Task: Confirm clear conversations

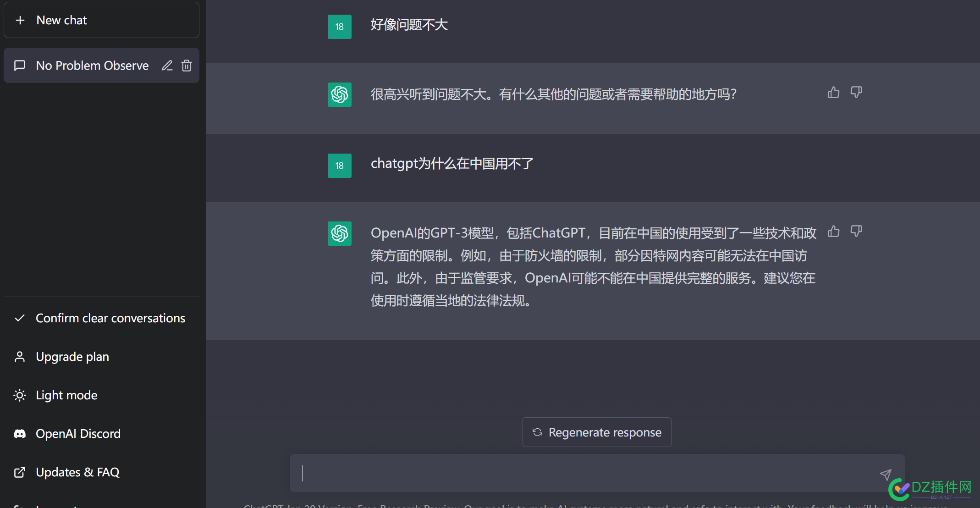Action: coord(101,318)
